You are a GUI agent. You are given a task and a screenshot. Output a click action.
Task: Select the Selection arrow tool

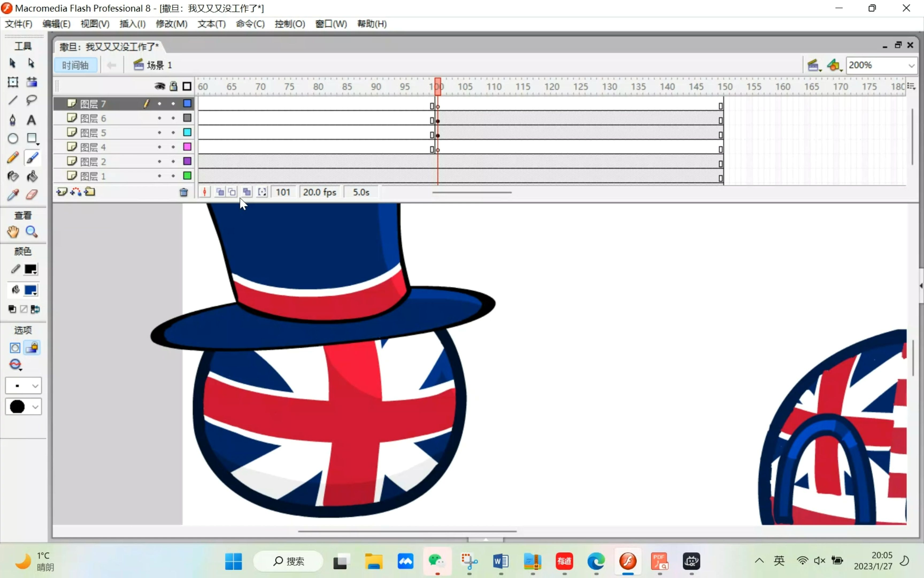point(12,63)
